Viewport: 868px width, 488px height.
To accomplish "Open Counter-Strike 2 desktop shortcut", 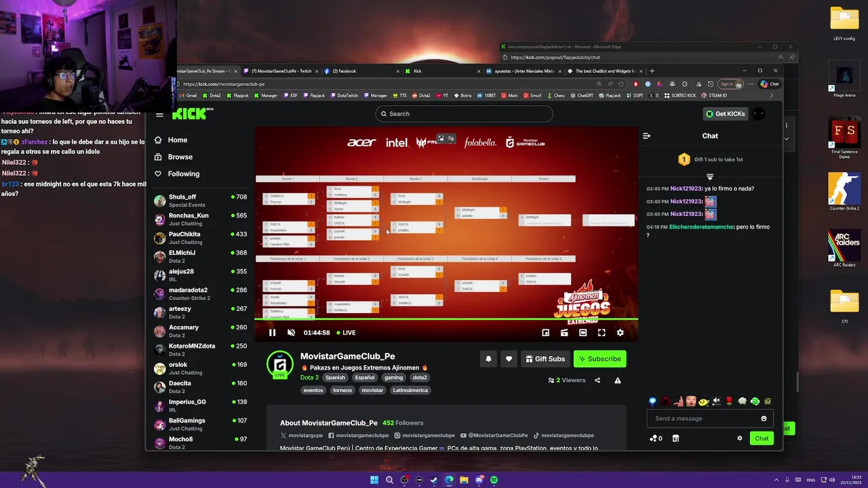I will click(x=844, y=190).
